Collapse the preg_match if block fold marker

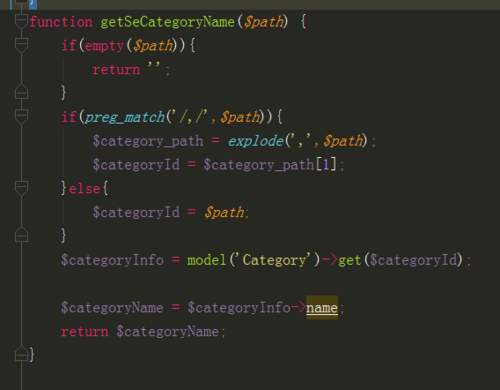click(21, 117)
